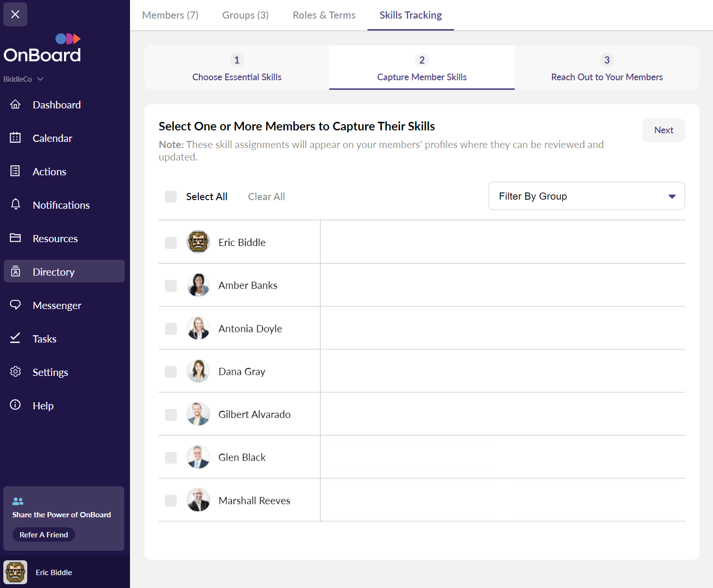Click the Tasks checkmark icon
Viewport: 713px width, 588px height.
point(15,338)
